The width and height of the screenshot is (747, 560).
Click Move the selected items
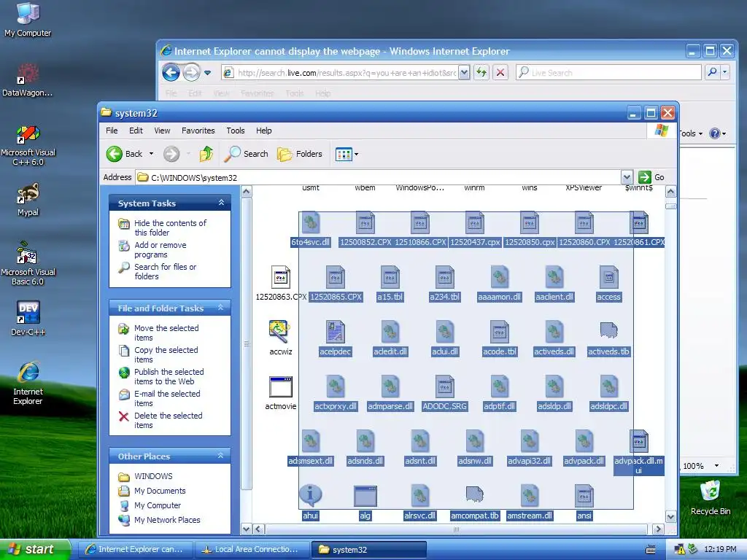pos(166,332)
